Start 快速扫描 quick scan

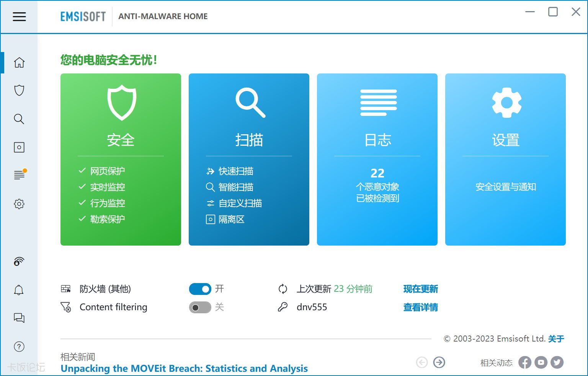tap(235, 171)
